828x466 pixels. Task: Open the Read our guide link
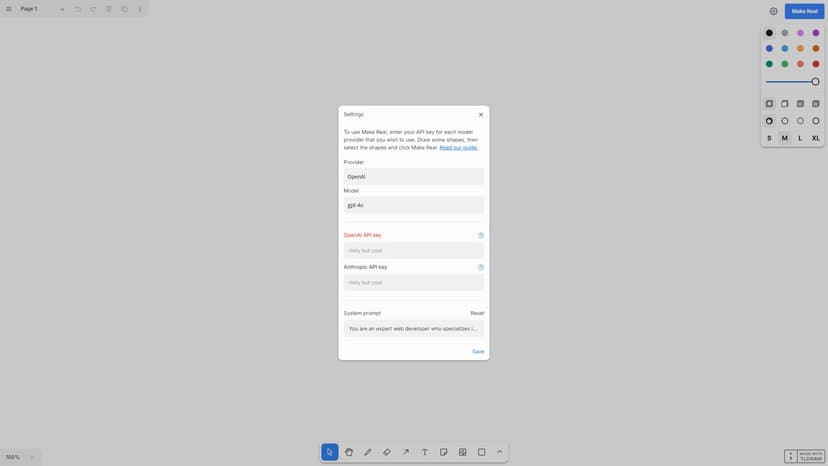pos(458,148)
